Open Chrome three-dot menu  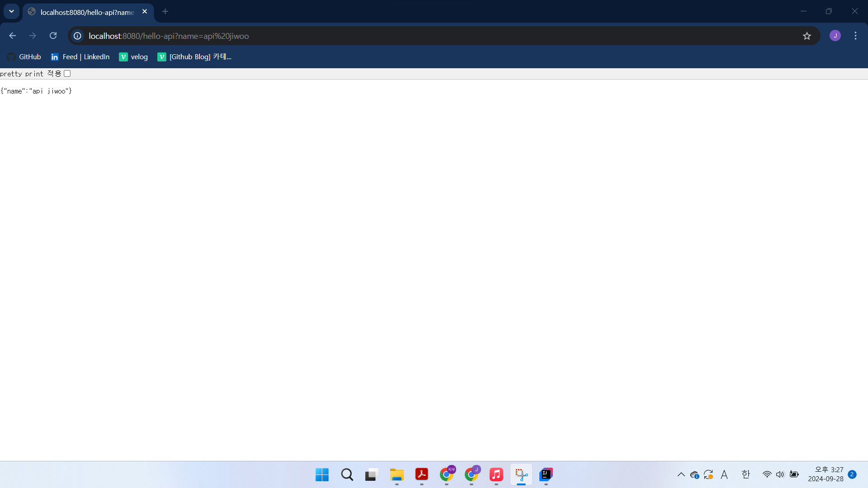[x=855, y=36]
